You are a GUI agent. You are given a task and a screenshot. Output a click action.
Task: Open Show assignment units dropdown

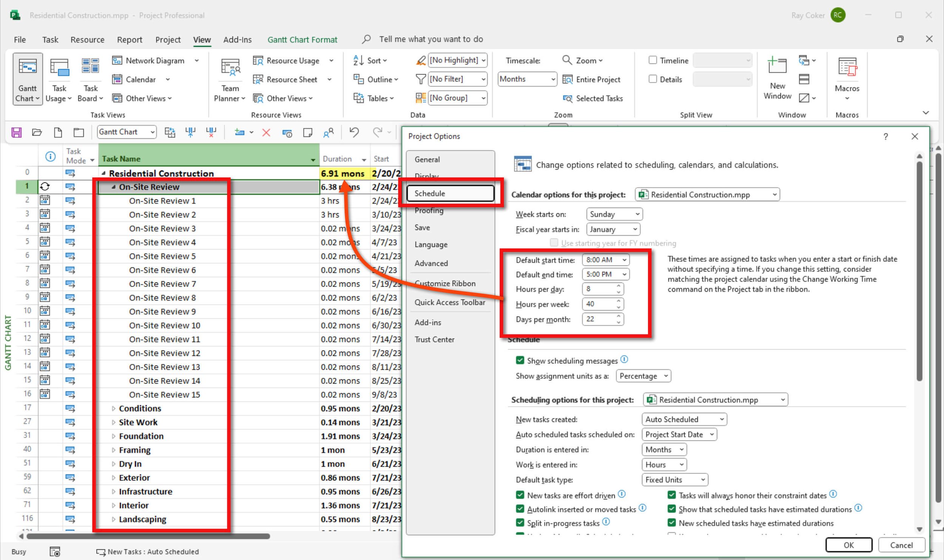[643, 376]
